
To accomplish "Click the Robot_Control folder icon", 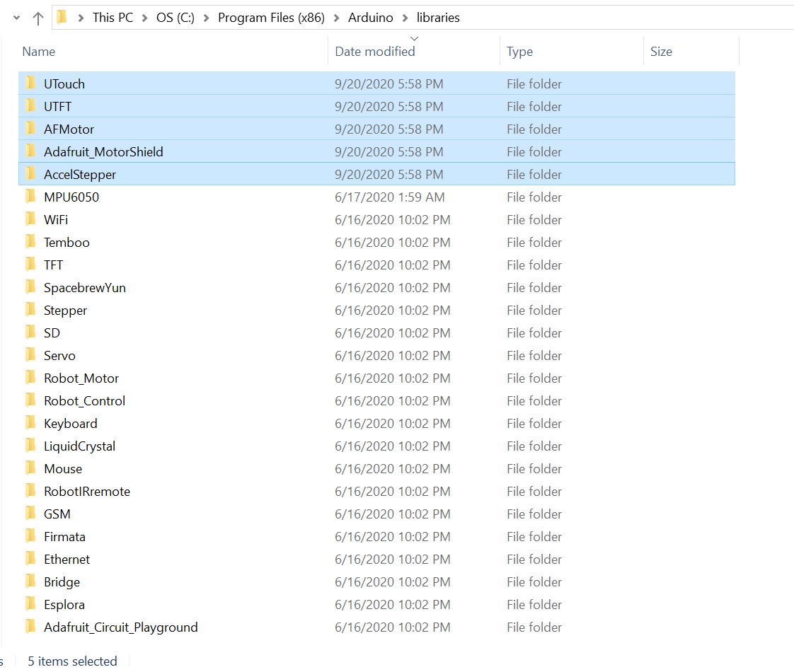I will point(31,400).
